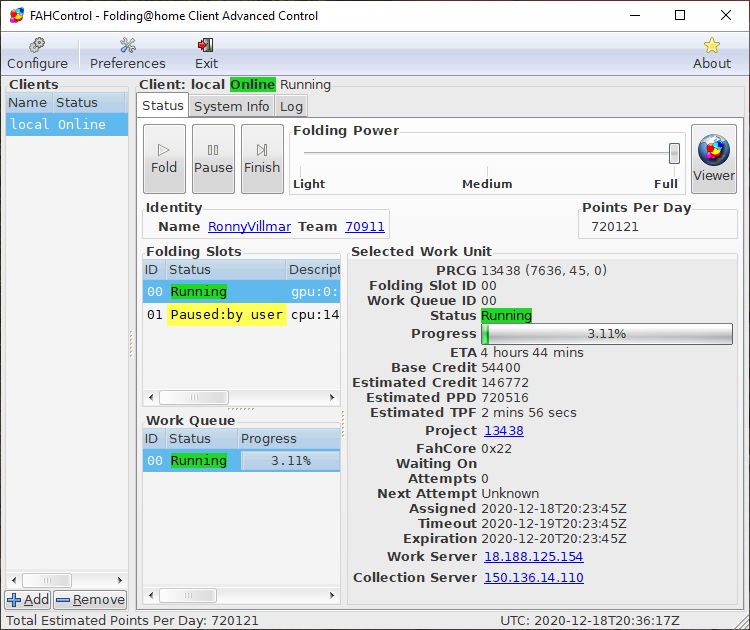Maximize the FAHControl window
The image size is (750, 630).
click(x=680, y=15)
